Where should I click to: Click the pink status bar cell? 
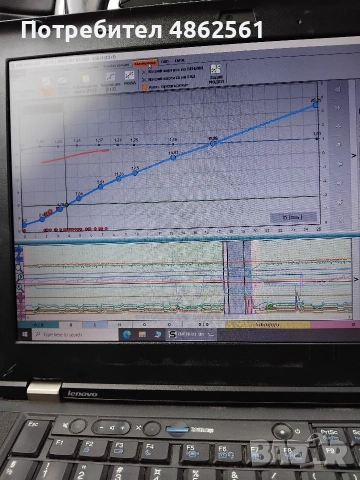coord(335,324)
